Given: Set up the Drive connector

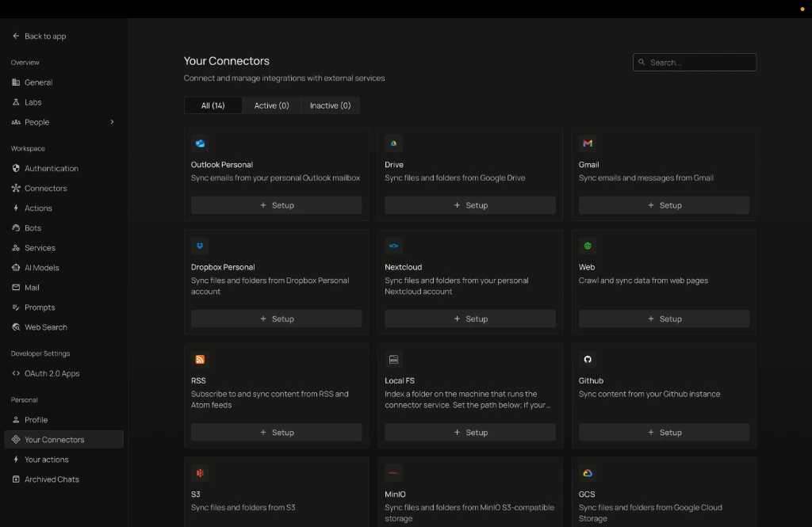Looking at the screenshot, I should pyautogui.click(x=470, y=205).
